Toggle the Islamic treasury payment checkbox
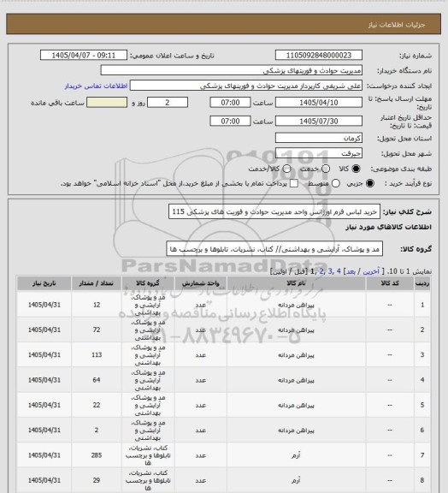 (x=294, y=183)
